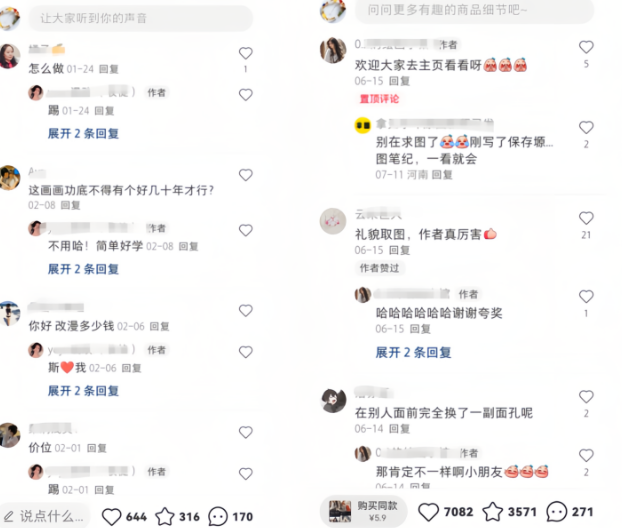622x528 pixels.
Task: Open comments bubble showing 271
Action: point(557,512)
